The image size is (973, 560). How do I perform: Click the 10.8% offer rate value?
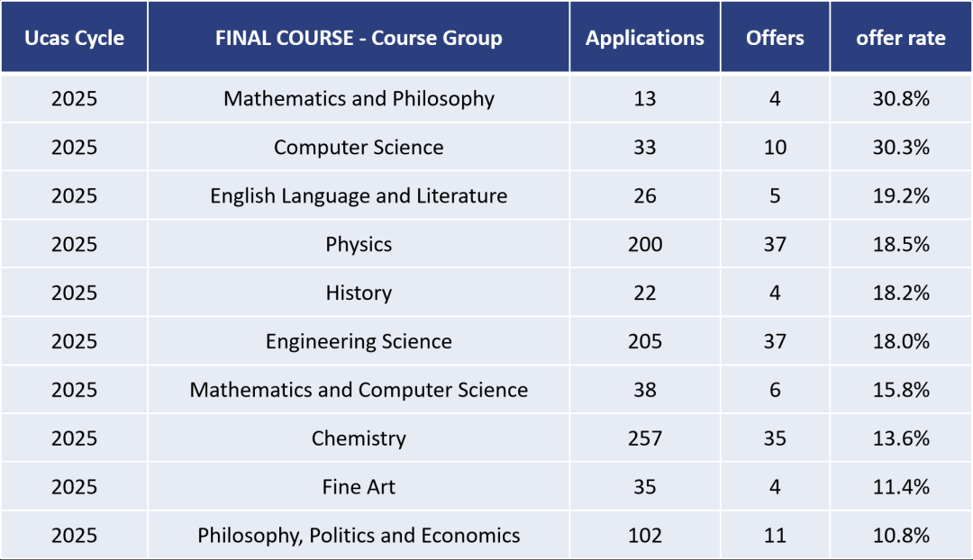point(901,537)
